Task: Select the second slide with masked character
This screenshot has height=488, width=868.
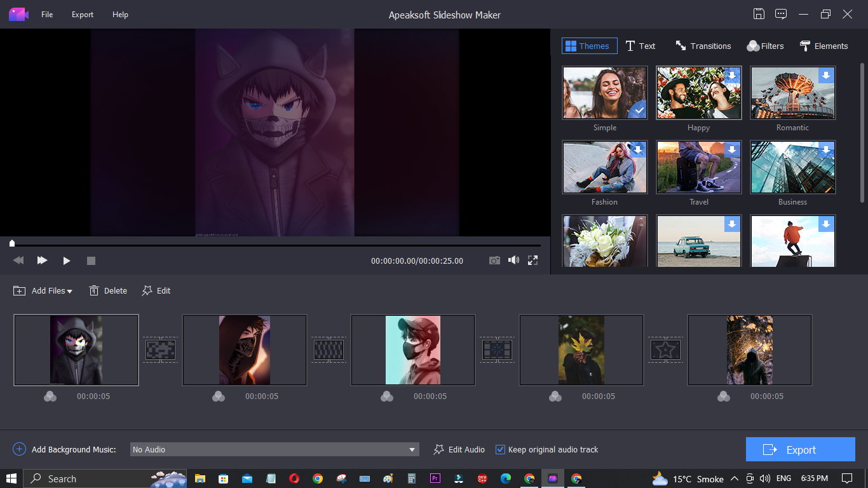Action: [x=245, y=350]
